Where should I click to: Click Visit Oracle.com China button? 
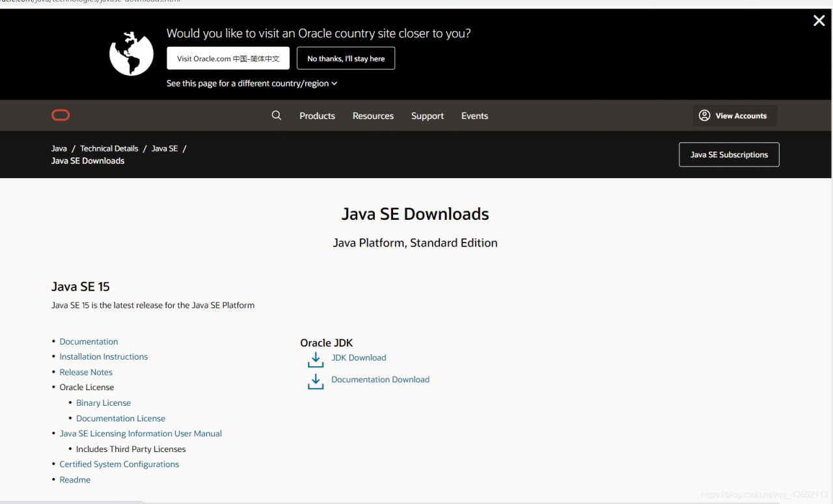pos(228,59)
